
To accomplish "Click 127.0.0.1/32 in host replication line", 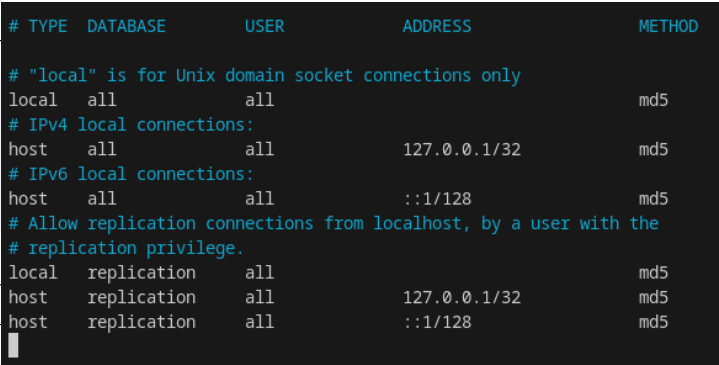I will click(462, 298).
